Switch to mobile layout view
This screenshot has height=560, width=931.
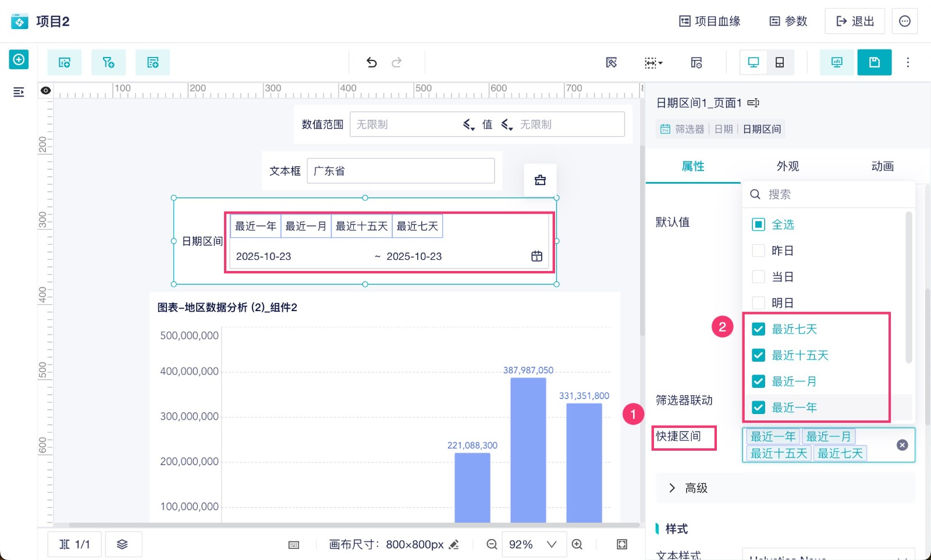coord(780,62)
